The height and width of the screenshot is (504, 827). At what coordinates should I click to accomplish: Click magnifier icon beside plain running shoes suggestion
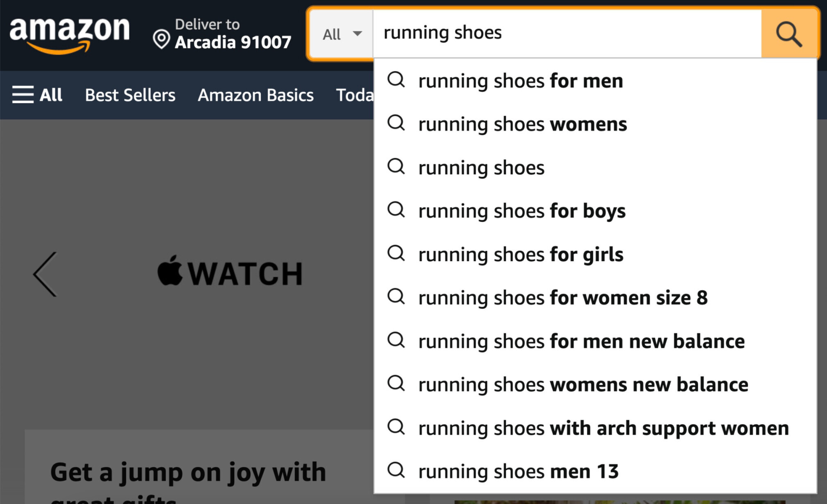(396, 166)
